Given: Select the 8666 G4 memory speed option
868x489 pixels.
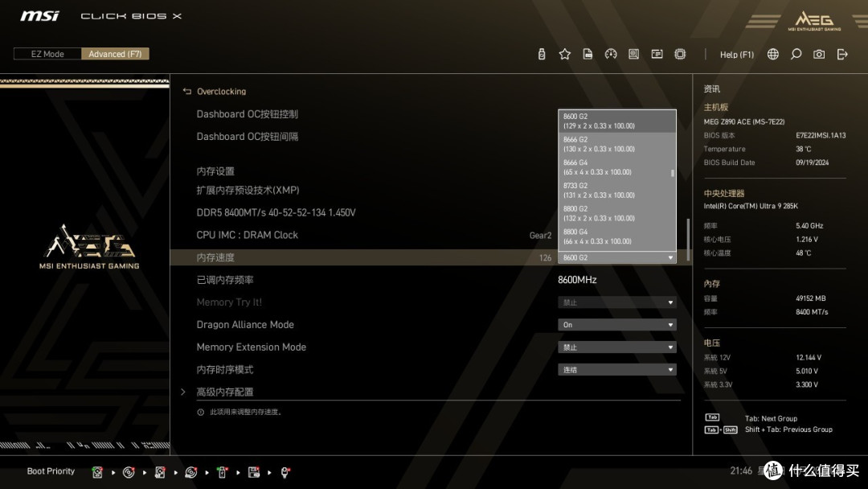Looking at the screenshot, I should point(615,167).
